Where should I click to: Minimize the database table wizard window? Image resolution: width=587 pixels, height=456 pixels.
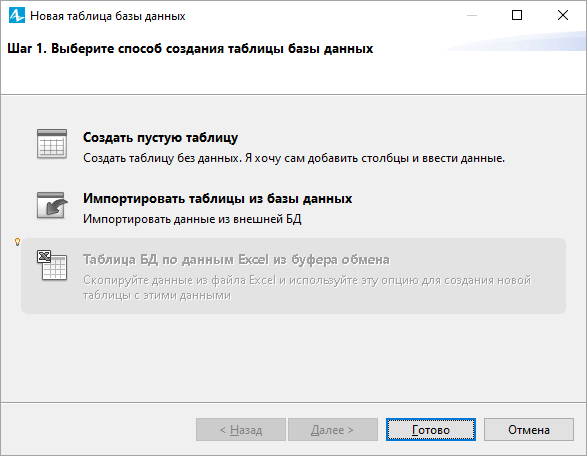tap(472, 15)
